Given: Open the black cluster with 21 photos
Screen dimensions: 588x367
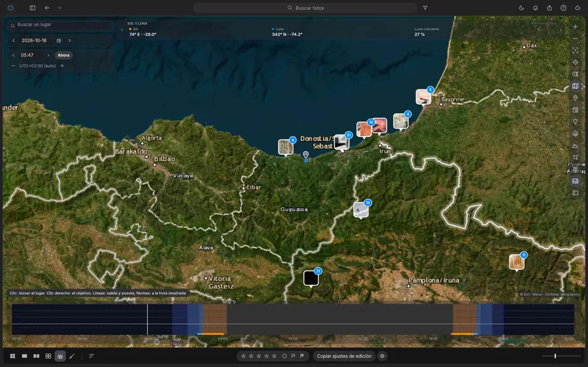Looking at the screenshot, I should pos(311,278).
